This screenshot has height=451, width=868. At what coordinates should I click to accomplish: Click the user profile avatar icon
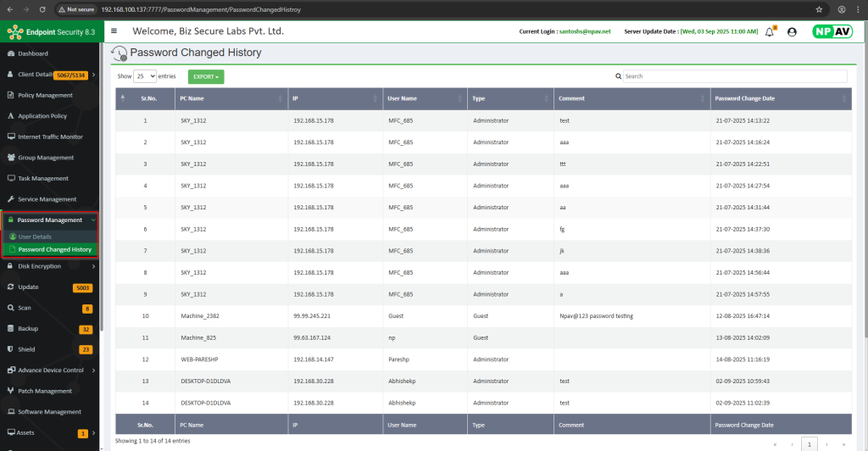[792, 31]
